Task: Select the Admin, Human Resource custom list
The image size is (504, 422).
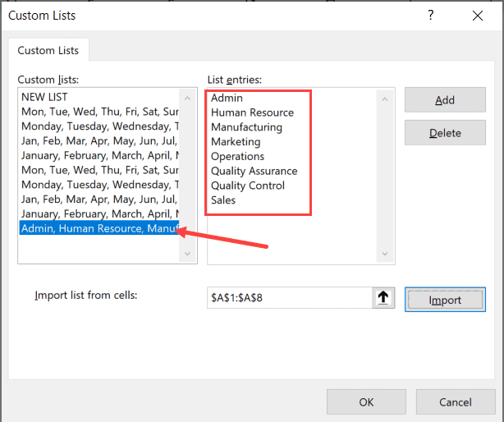Action: click(x=99, y=228)
